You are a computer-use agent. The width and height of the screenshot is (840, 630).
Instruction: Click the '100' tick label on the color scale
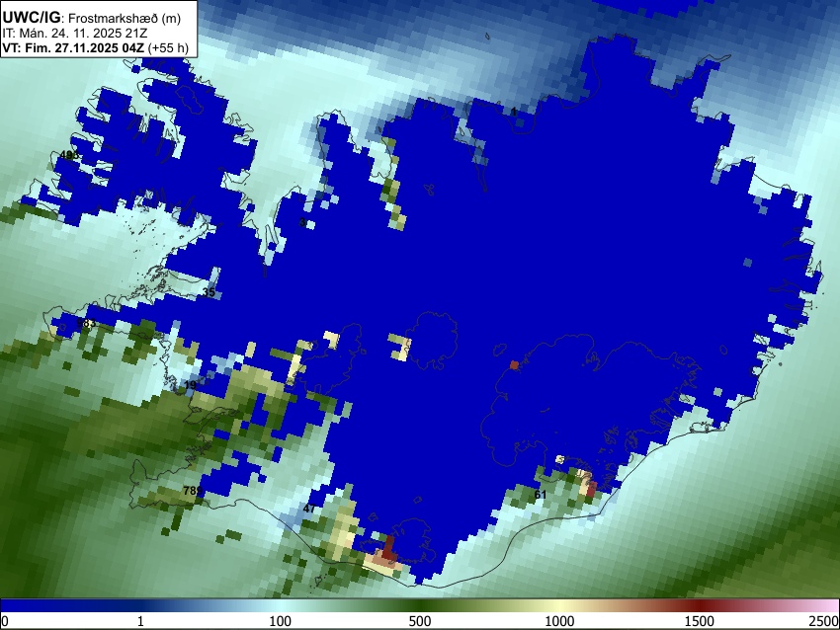click(x=280, y=621)
